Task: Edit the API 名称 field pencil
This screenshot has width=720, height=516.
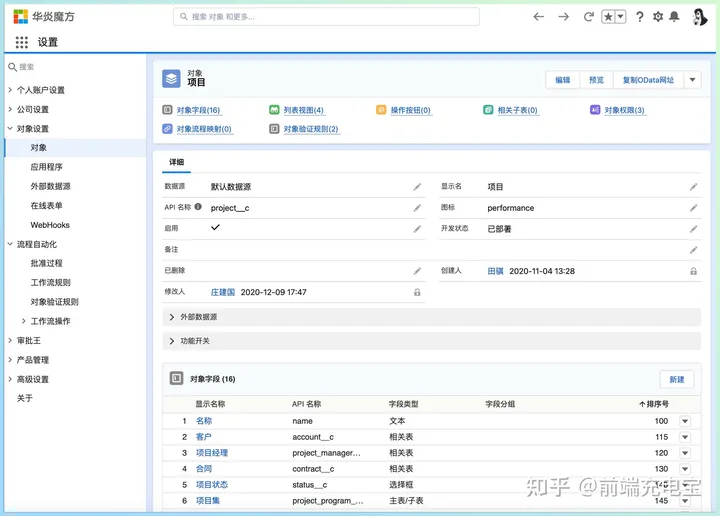Action: tap(417, 208)
